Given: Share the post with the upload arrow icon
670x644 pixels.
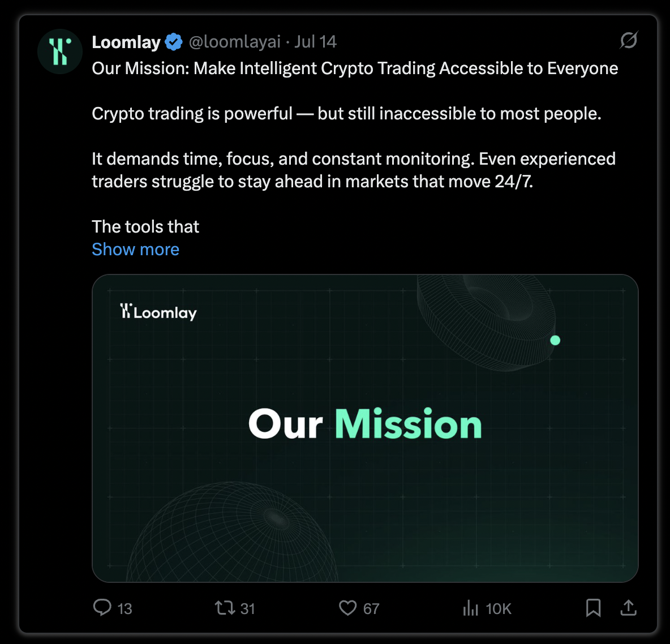Looking at the screenshot, I should pyautogui.click(x=628, y=607).
